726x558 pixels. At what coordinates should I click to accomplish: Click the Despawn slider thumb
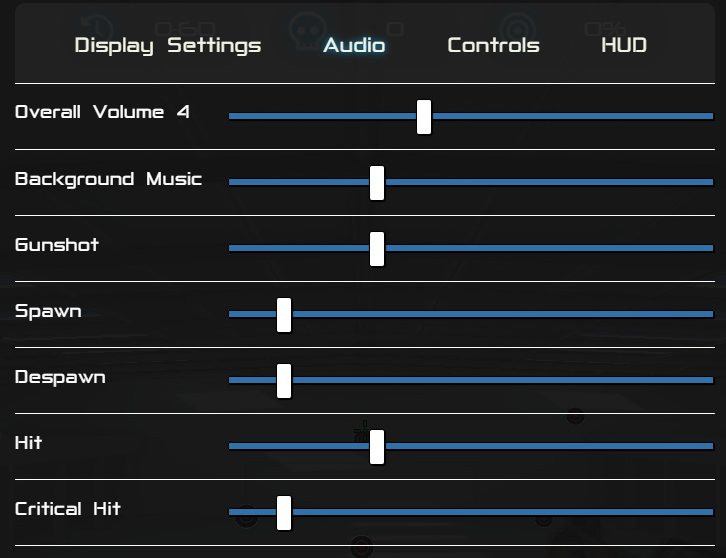point(284,381)
